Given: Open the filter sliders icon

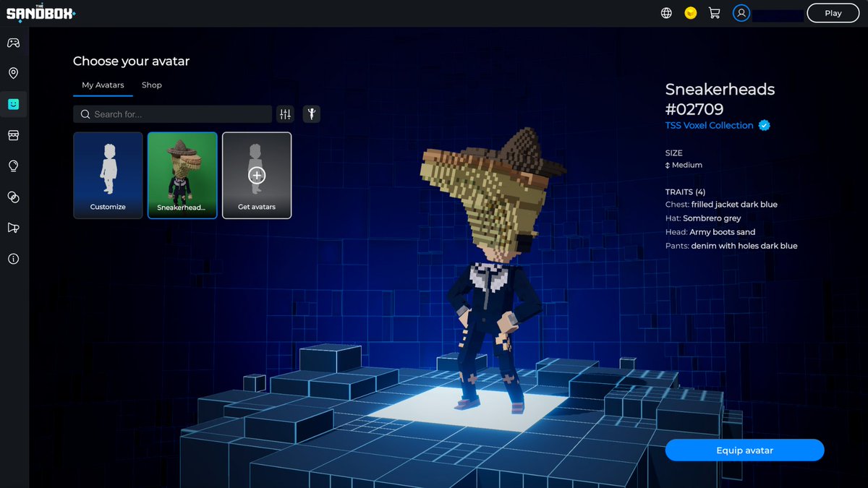Looking at the screenshot, I should 285,114.
